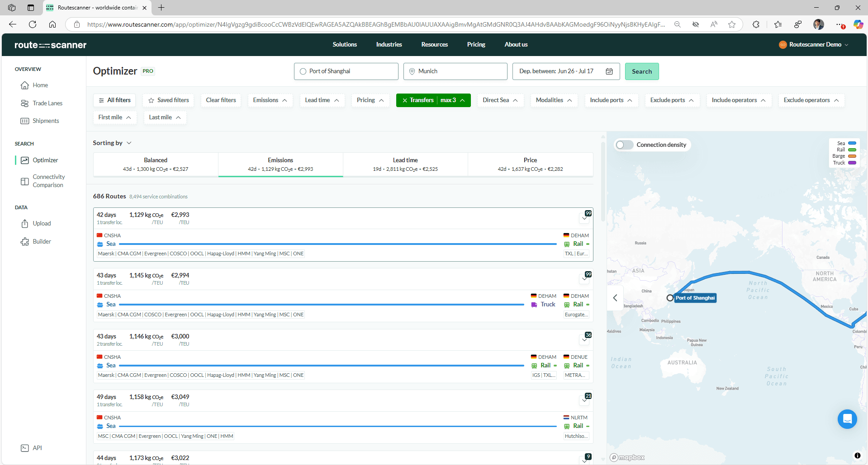Image resolution: width=868 pixels, height=465 pixels.
Task: Collapse the map panel arrow
Action: pos(615,298)
